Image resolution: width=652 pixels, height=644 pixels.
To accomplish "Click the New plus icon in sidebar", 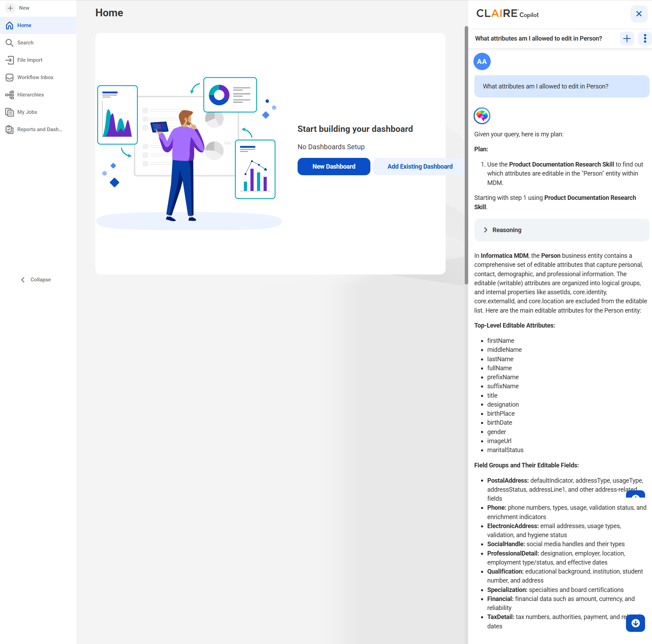I will (x=10, y=8).
